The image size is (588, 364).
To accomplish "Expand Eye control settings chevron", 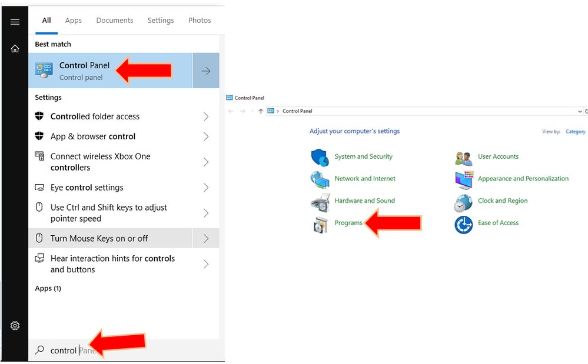I will point(206,187).
